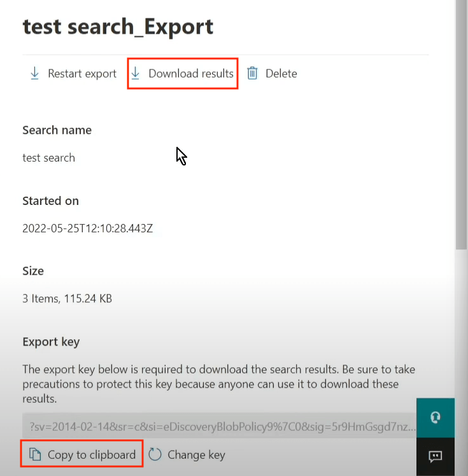Click the '3 Items, 115.24 KB' size value

(67, 298)
